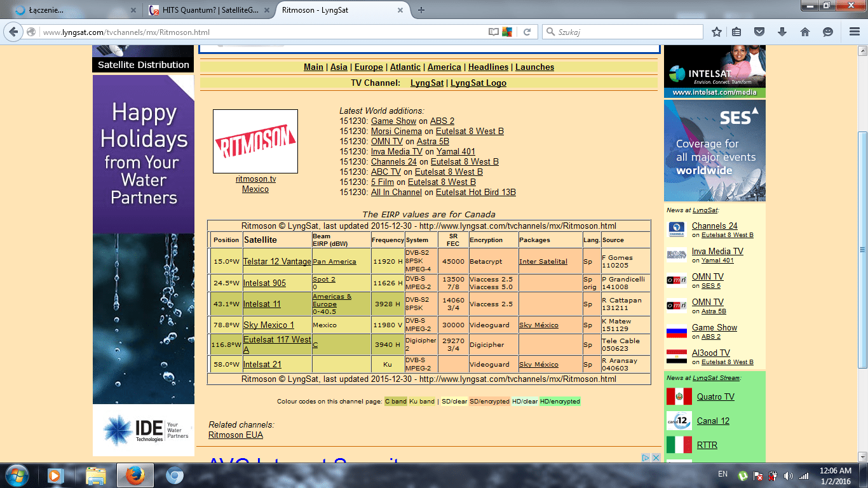Launch Windows Media Player from the taskbar
The width and height of the screenshot is (868, 488).
[55, 475]
